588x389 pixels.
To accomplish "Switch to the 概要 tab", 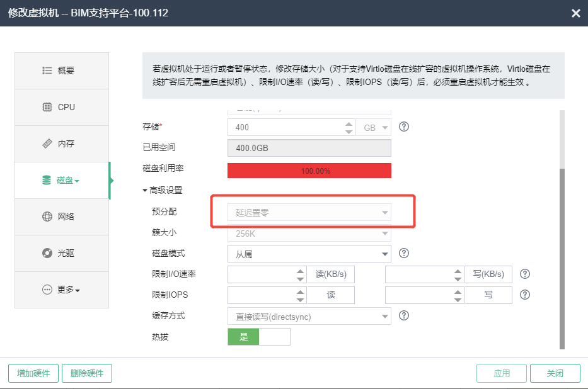I will click(x=62, y=70).
